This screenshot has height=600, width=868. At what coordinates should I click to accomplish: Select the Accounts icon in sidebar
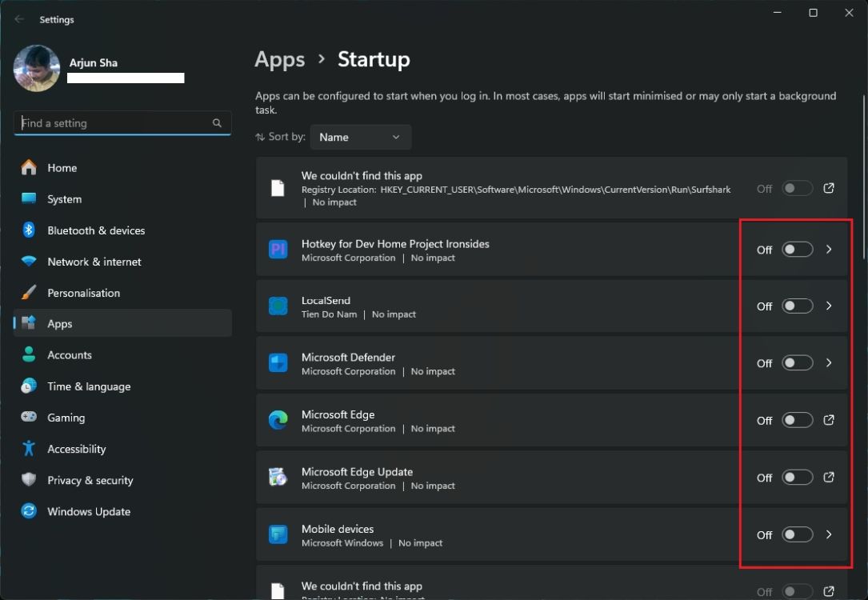(29, 354)
